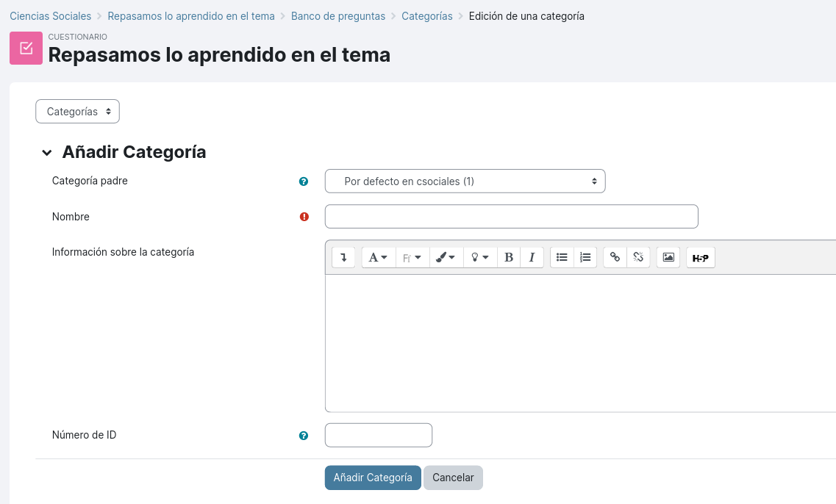Go to Ciencias Sociales breadcrumb
Screen dimensions: 836x504
click(51, 16)
